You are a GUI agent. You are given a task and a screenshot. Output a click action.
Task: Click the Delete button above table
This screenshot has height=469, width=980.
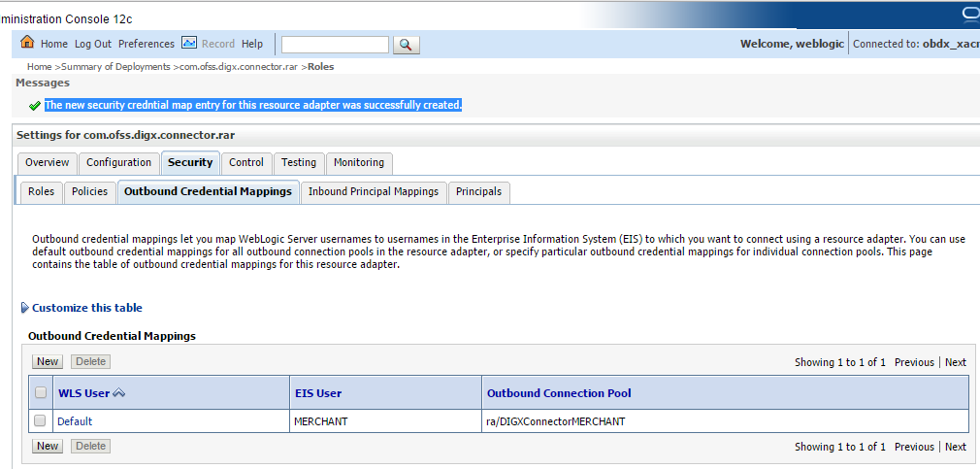pos(90,361)
